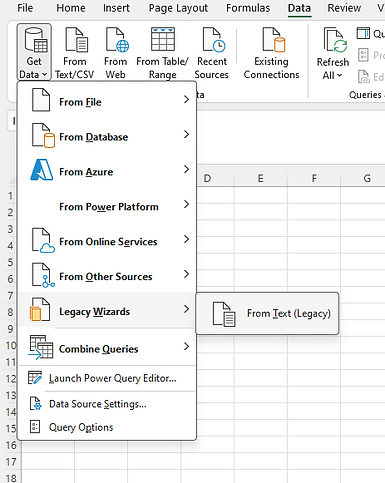Expand the From Azure submenu arrow
The width and height of the screenshot is (385, 483).
186,169
